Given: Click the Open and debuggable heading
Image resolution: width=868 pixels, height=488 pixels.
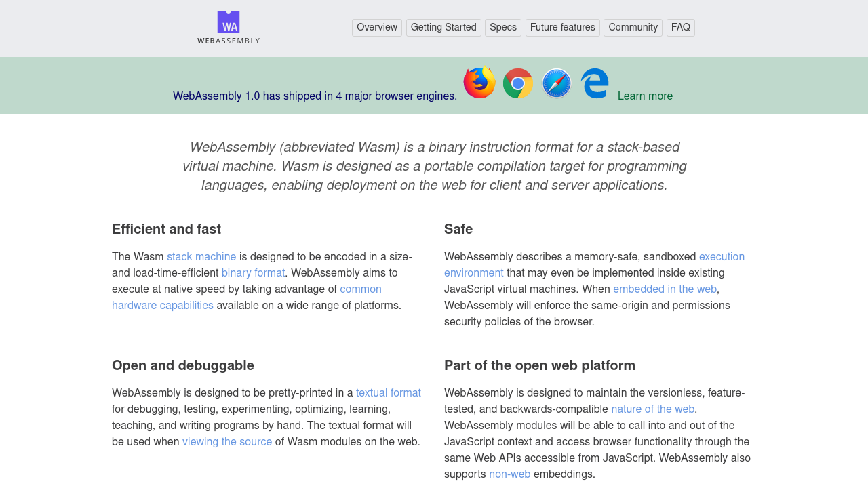Looking at the screenshot, I should (183, 365).
